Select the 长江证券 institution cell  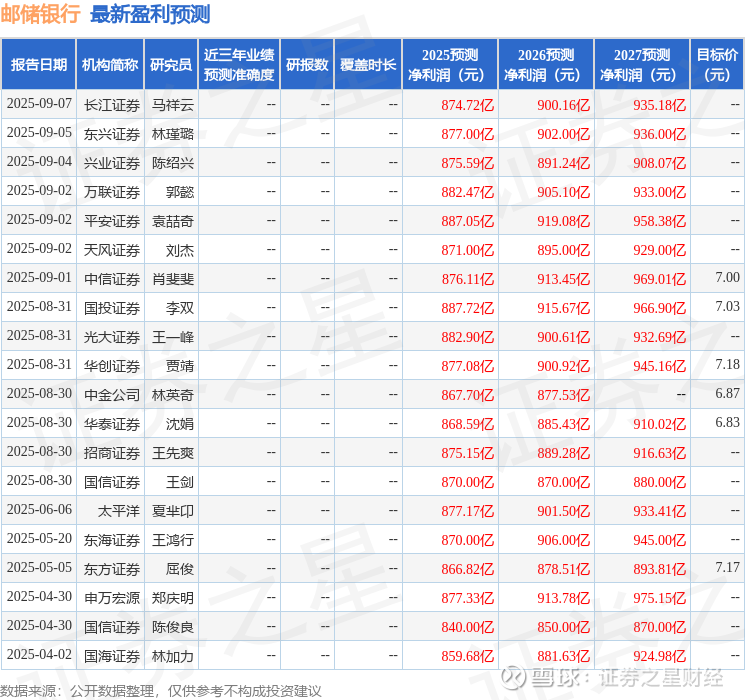point(112,105)
